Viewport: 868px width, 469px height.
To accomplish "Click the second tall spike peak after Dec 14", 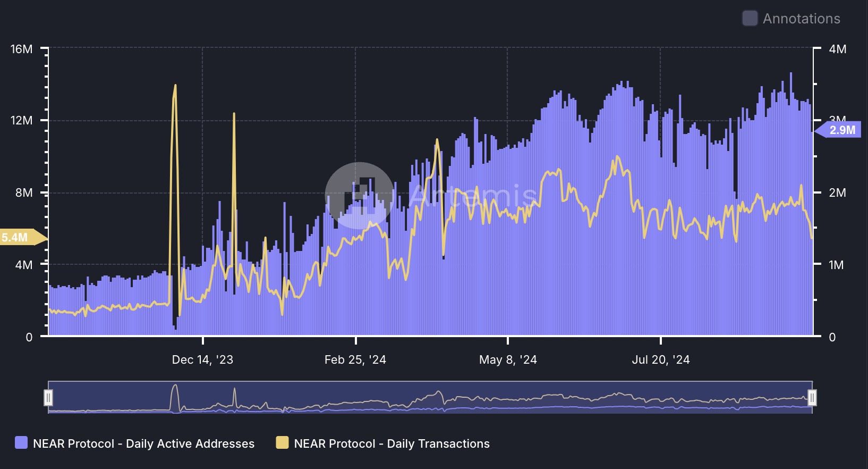I will 234,114.
